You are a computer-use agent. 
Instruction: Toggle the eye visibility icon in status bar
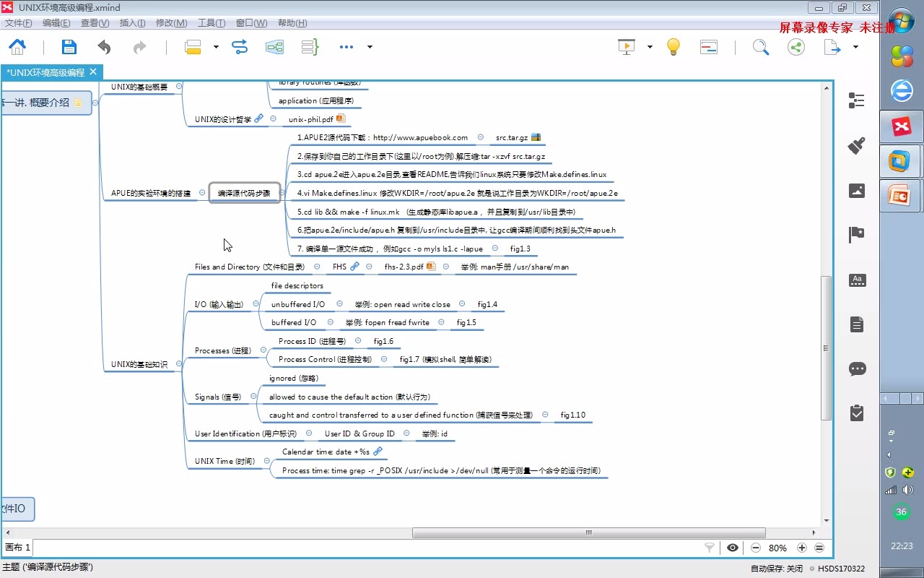tap(733, 548)
